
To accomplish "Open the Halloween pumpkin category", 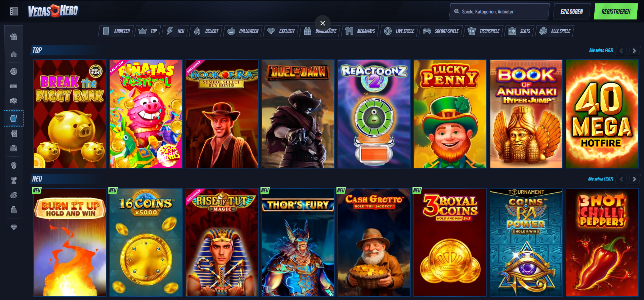I will pos(243,31).
